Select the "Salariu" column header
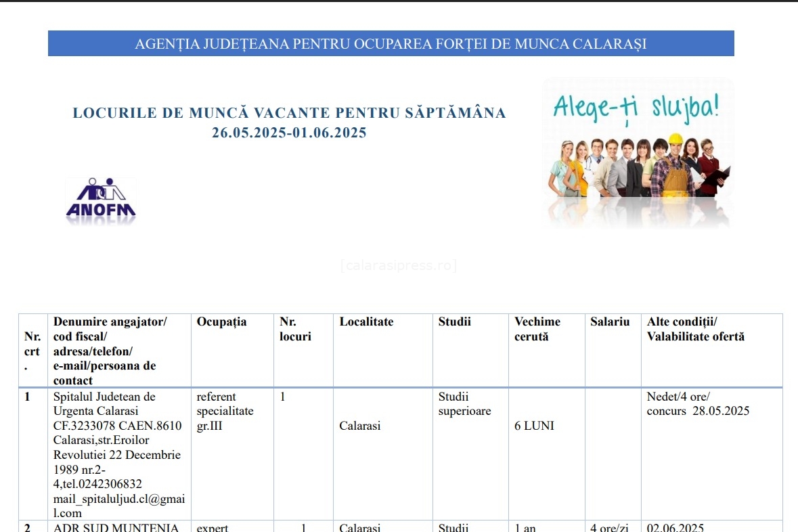This screenshot has height=532, width=798. 610,322
